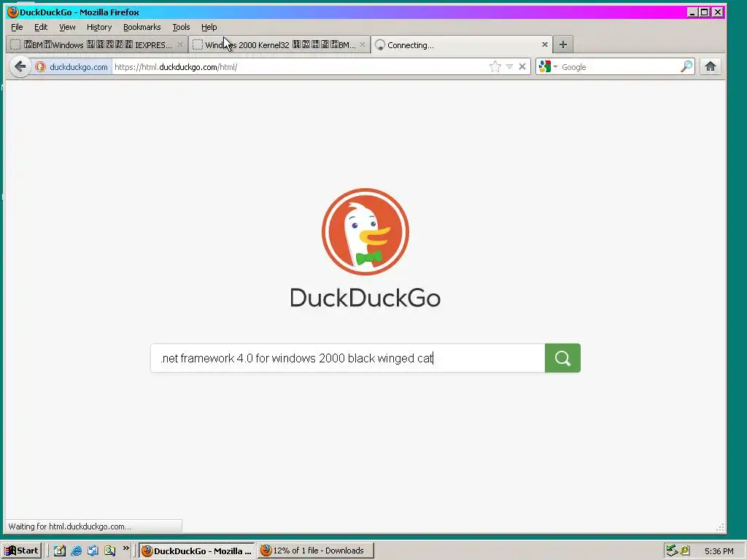Click the window resize grip corner

[720, 527]
